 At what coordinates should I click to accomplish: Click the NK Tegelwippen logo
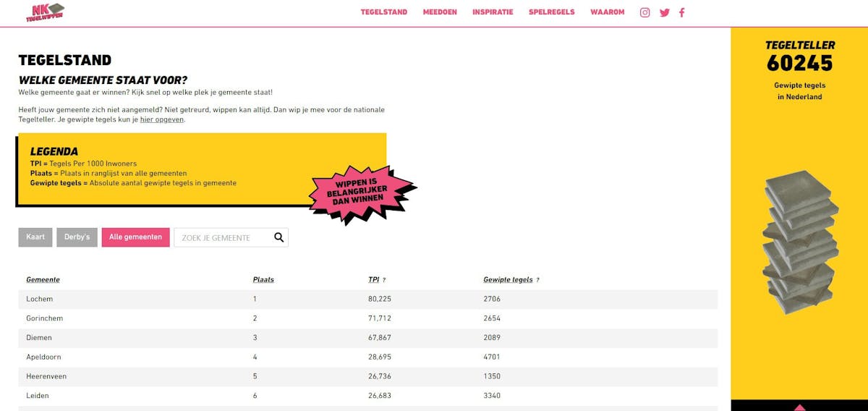point(45,12)
